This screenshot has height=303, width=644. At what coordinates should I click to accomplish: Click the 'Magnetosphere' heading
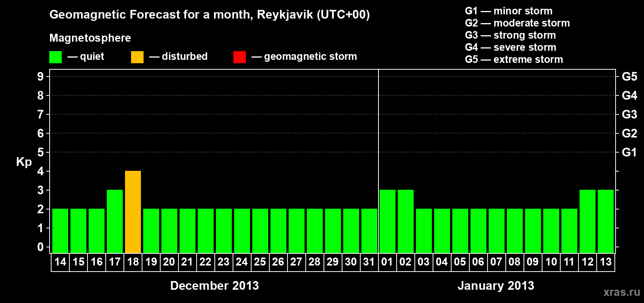click(x=90, y=38)
